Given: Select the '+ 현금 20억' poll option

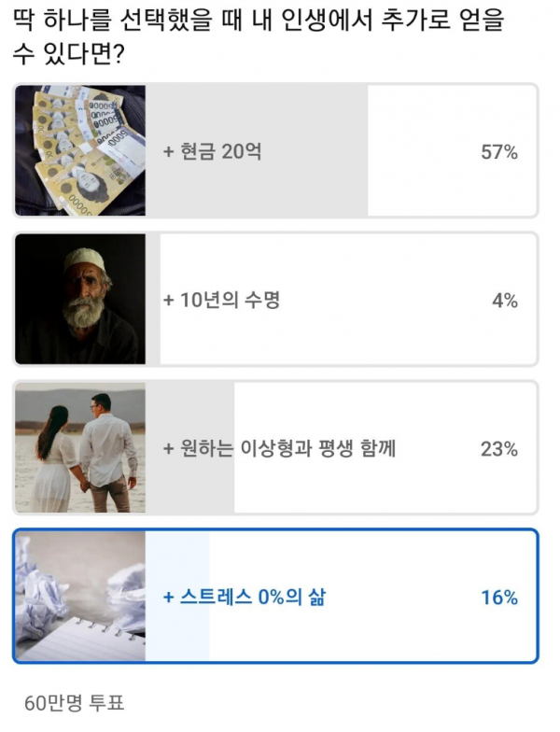Looking at the screenshot, I should pos(212,152).
